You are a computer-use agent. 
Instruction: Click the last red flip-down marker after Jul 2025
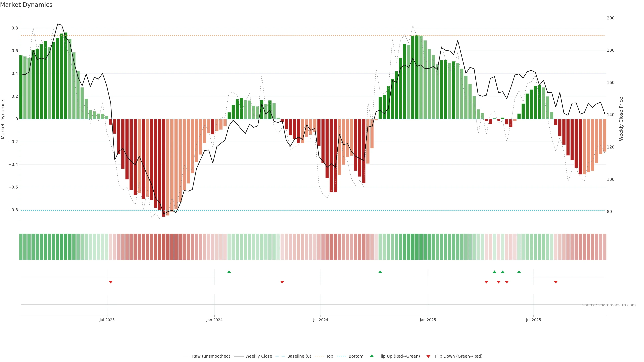coord(556,282)
